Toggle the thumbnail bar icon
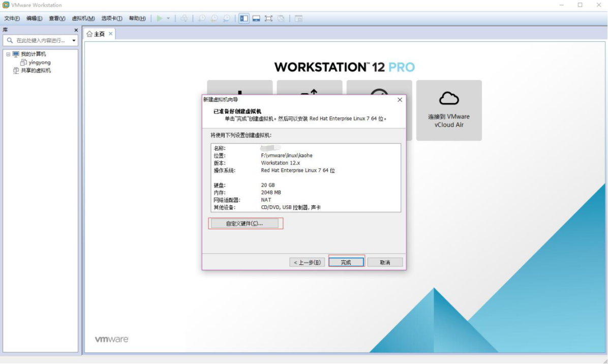The height and width of the screenshot is (364, 608). coord(256,18)
